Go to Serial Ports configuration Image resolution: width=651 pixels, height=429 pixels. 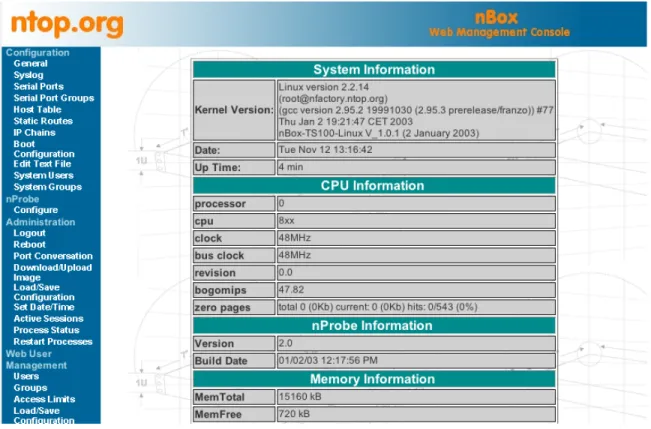38,86
